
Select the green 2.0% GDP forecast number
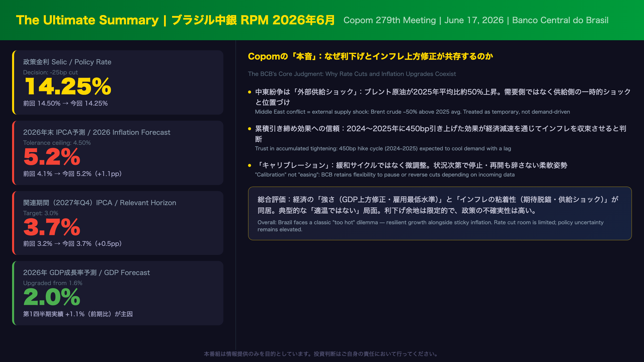point(52,297)
